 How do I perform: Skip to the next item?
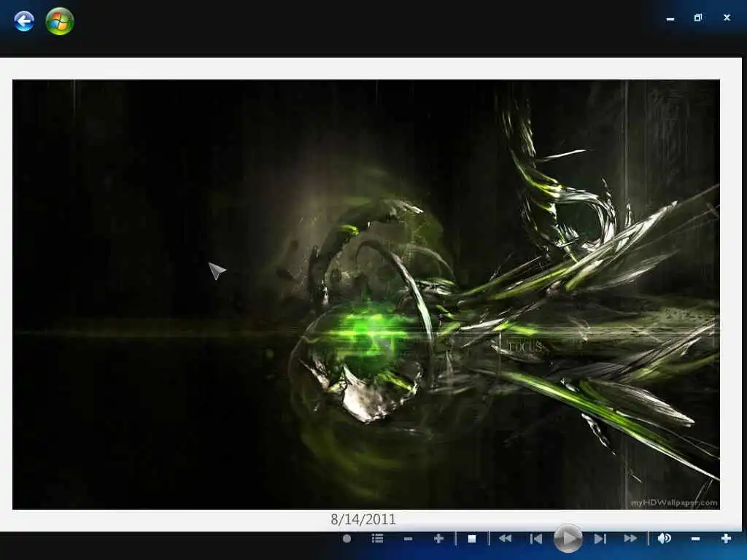600,539
